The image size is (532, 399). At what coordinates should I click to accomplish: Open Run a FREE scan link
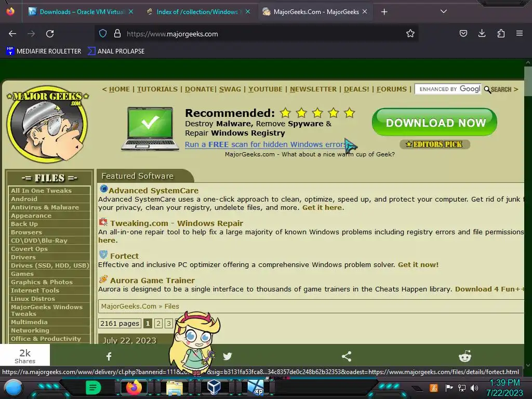coord(265,144)
